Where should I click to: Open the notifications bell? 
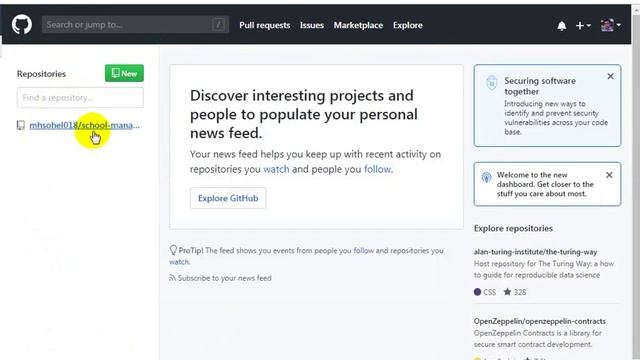[562, 26]
